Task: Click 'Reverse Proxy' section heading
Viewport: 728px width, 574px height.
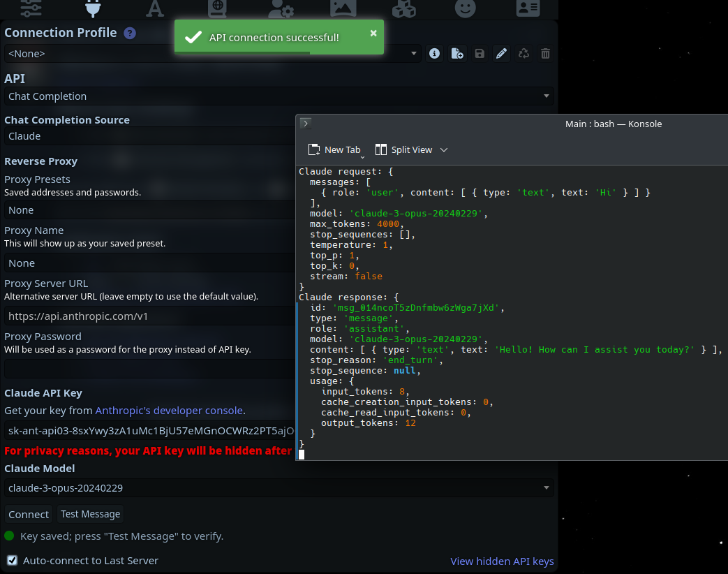Action: tap(41, 161)
